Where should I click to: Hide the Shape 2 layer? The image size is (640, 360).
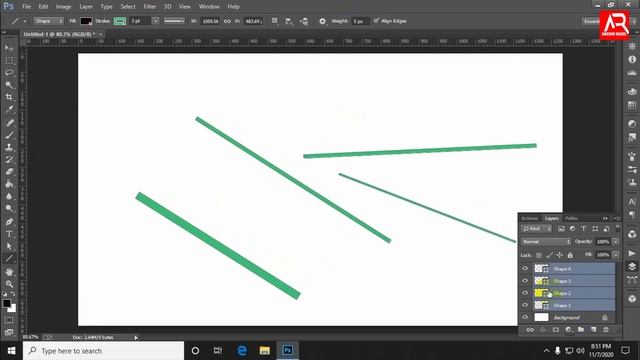click(x=525, y=293)
